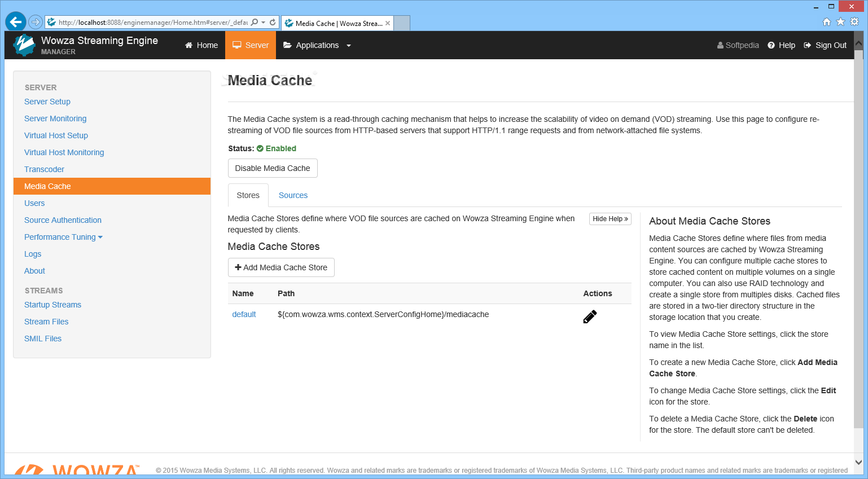Expand Performance Tuning submenu
Image resolution: width=868 pixels, height=479 pixels.
(63, 237)
